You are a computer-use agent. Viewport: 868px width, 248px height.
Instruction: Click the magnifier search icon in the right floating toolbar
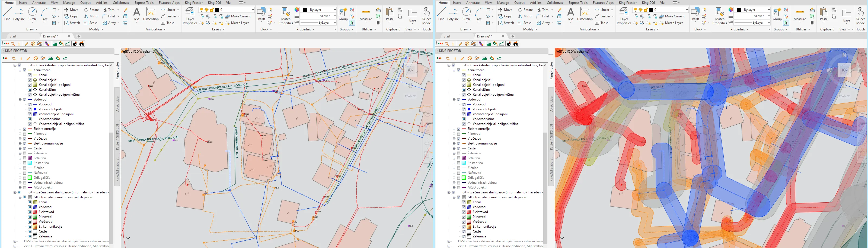[447, 44]
